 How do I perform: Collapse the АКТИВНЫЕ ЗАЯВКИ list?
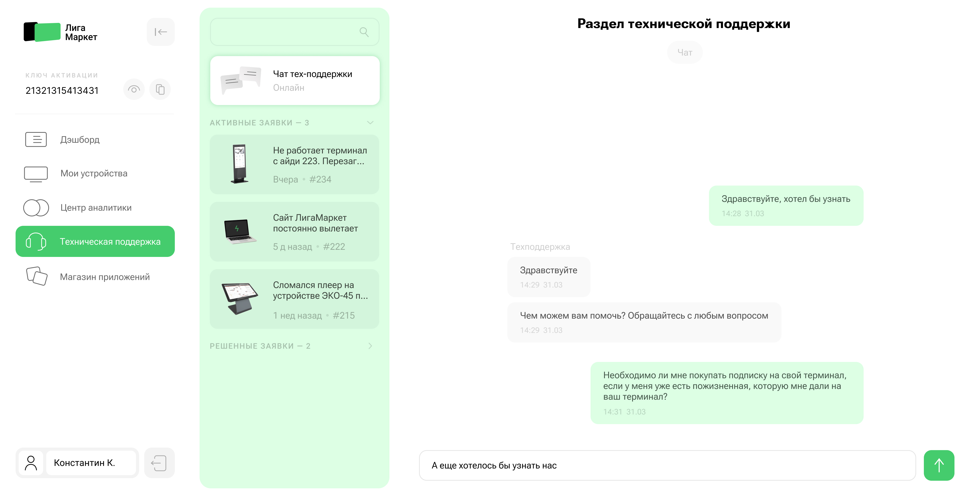[370, 122]
